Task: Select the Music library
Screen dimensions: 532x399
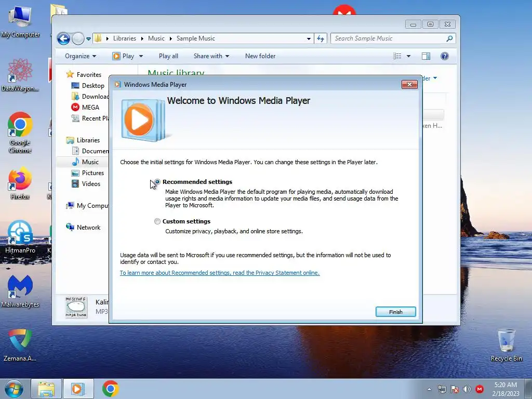Action: click(x=85, y=162)
